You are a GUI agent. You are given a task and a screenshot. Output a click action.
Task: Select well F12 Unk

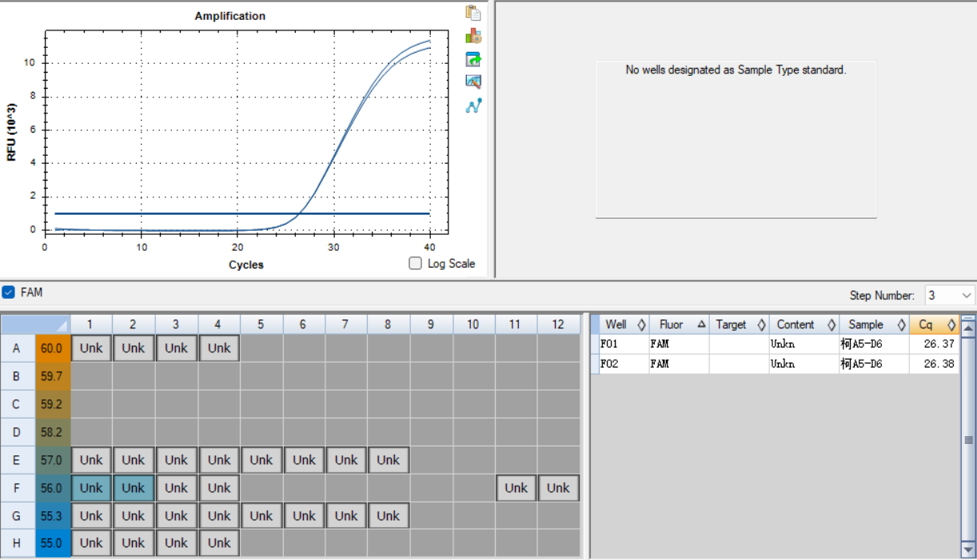click(x=558, y=488)
